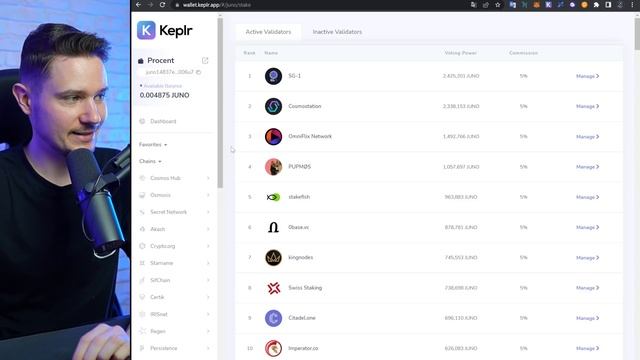
Task: Sort by the Commission column header
Action: point(523,53)
